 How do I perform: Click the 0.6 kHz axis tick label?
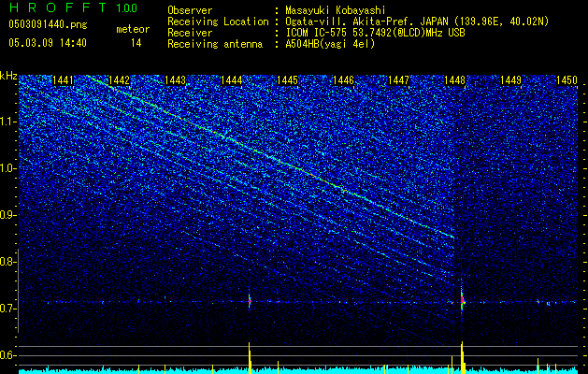pos(7,355)
